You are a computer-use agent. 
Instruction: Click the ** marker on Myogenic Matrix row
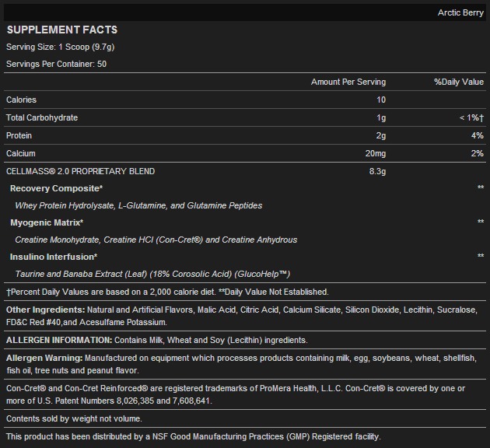coord(481,222)
